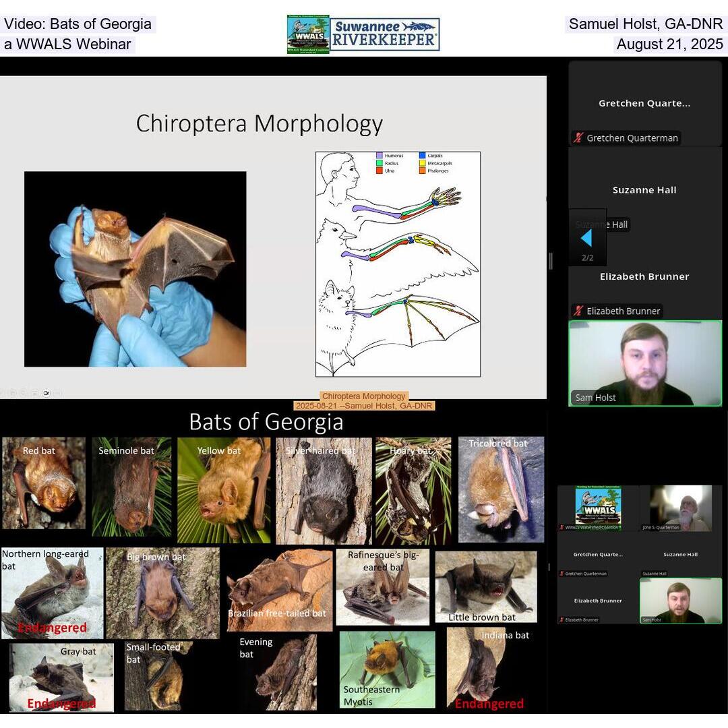This screenshot has width=728, height=728.
Task: Click the WWALS logo in the header banner
Action: pos(307,32)
